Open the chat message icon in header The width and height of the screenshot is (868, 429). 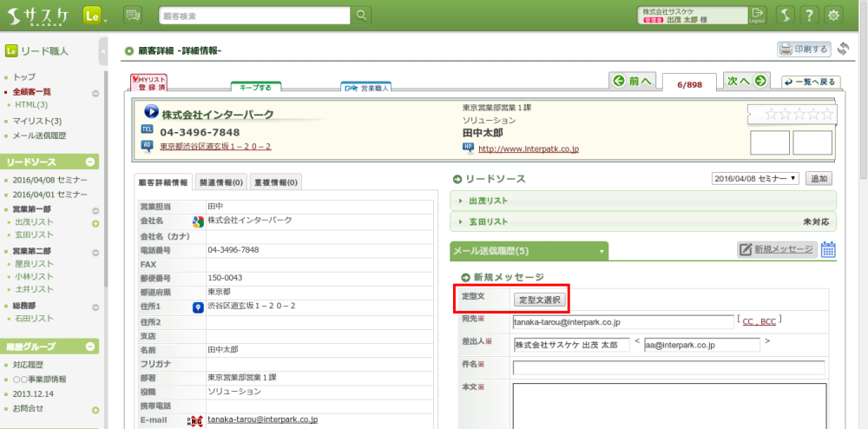133,16
